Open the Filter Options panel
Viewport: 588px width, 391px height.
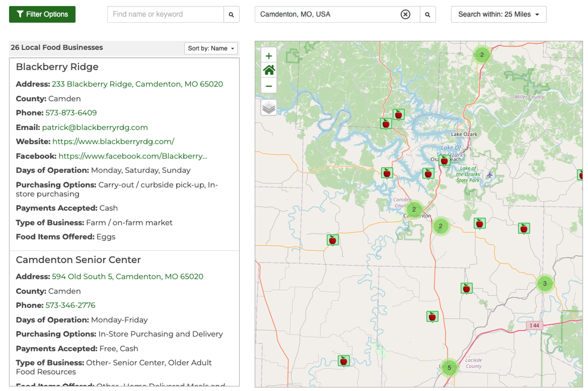coord(42,14)
